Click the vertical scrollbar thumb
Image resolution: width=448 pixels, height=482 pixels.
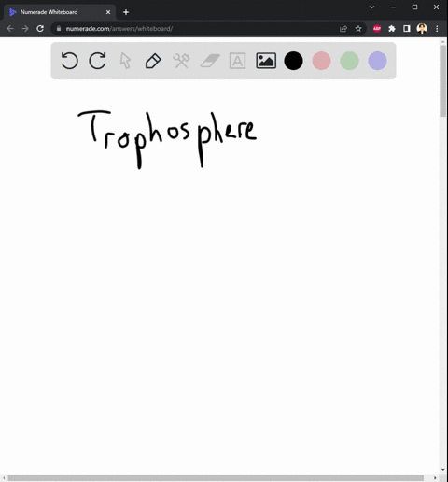tap(442, 81)
